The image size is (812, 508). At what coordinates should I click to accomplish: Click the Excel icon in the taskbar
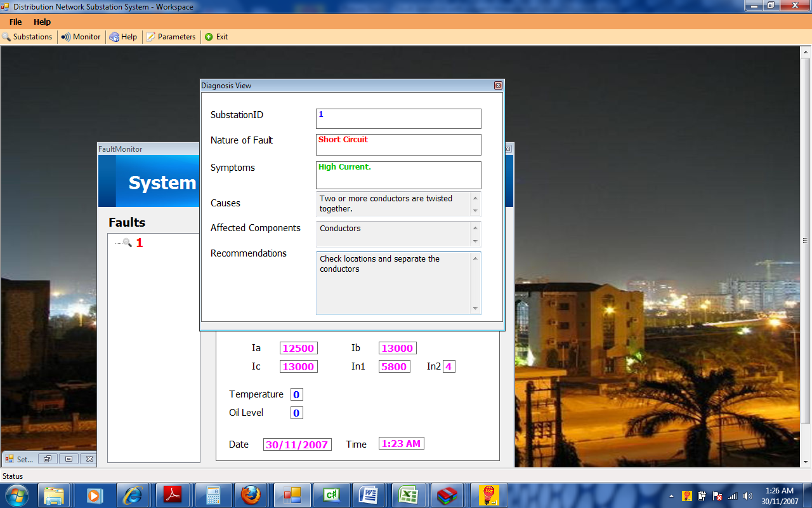(407, 495)
